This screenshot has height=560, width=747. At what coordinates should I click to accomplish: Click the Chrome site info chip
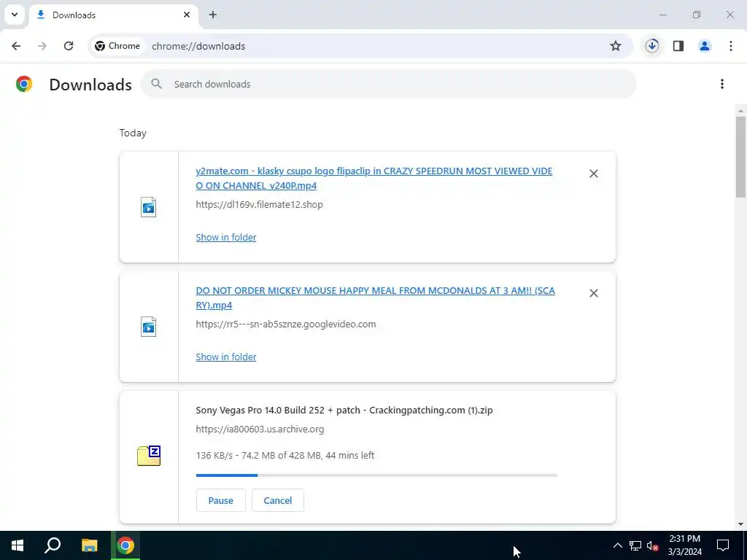pos(117,46)
